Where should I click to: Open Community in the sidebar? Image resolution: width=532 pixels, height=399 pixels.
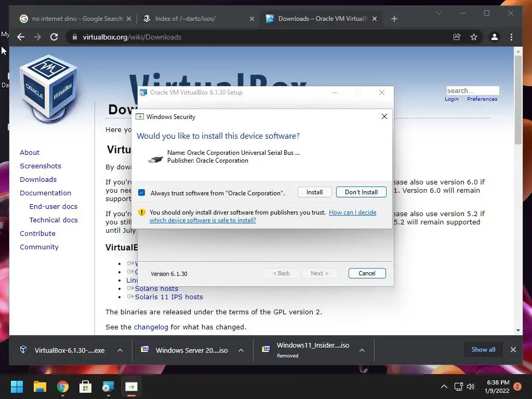(x=39, y=247)
